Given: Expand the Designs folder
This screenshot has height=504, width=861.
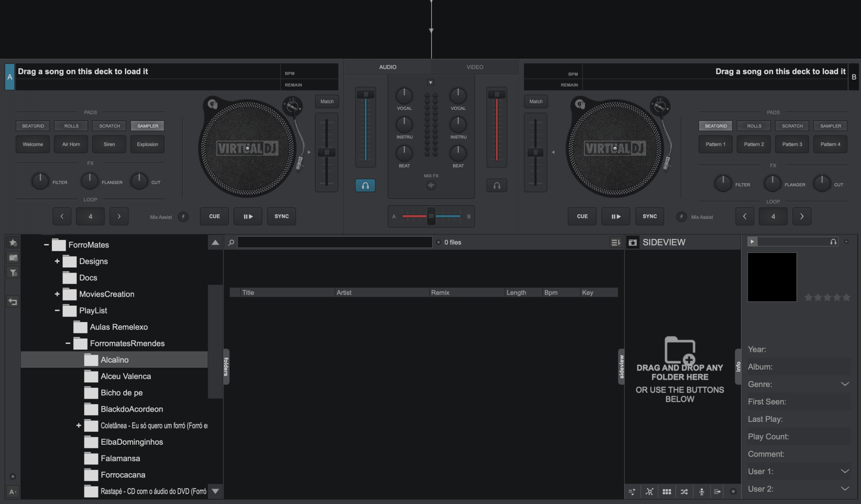Looking at the screenshot, I should click(x=57, y=261).
